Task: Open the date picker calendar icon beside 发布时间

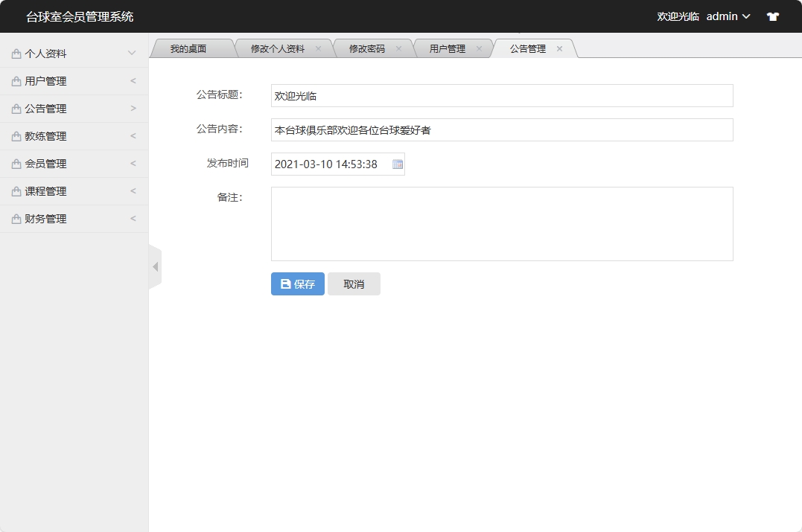Action: click(397, 164)
